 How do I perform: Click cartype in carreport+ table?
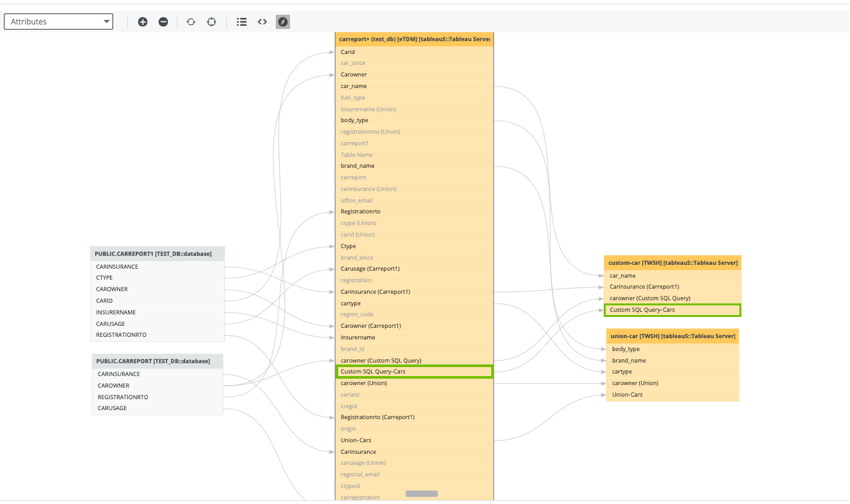tap(415, 303)
